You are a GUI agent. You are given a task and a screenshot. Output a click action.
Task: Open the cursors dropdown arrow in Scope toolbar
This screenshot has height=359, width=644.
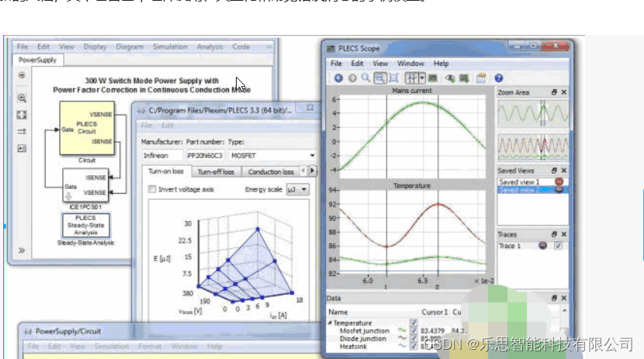[422, 78]
